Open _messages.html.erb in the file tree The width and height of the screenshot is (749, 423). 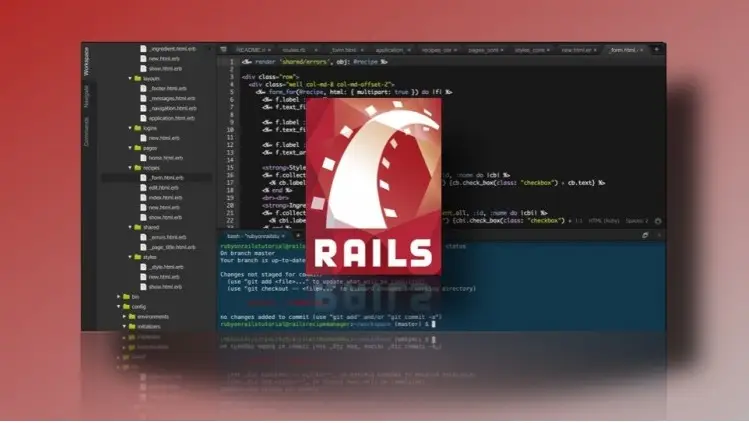[172, 98]
